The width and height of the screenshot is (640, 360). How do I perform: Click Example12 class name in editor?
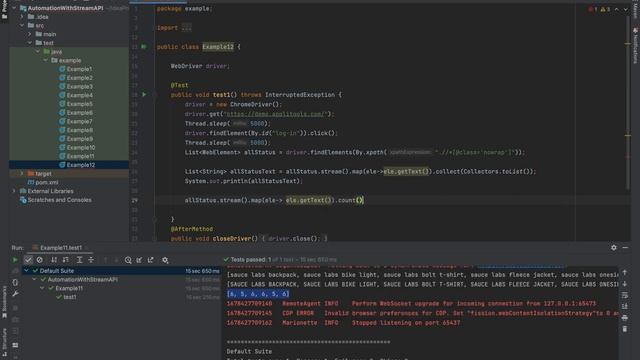pyautogui.click(x=218, y=47)
